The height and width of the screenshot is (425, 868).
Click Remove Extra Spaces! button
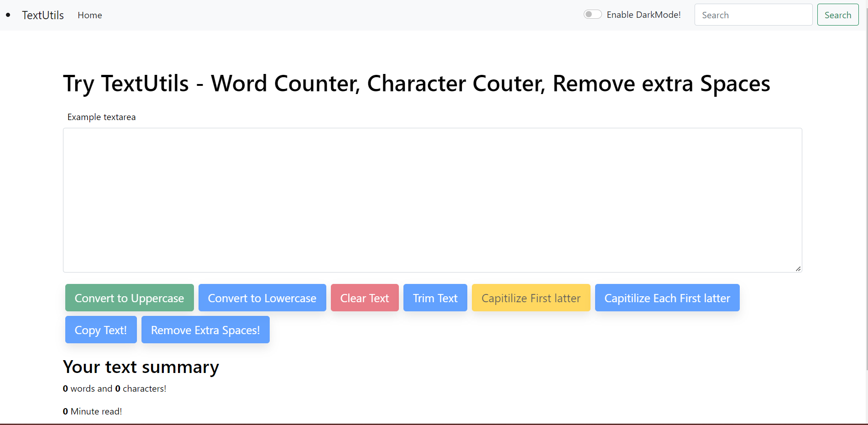tap(205, 330)
